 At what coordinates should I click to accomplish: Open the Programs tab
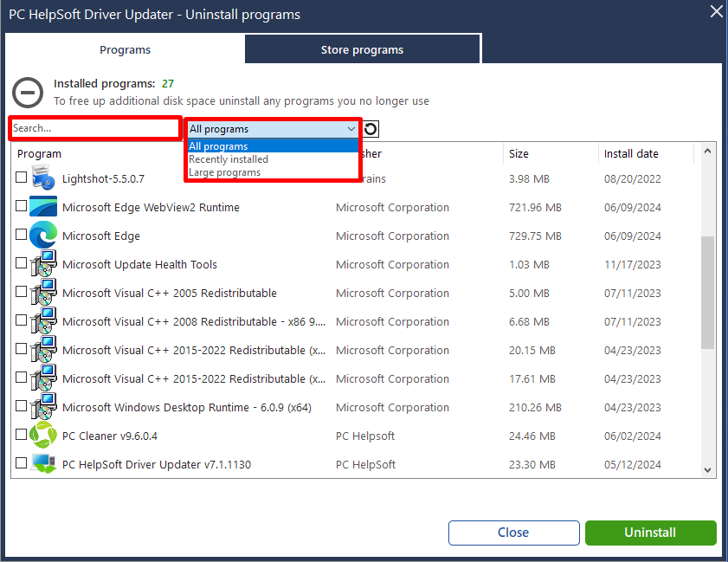[x=125, y=49]
